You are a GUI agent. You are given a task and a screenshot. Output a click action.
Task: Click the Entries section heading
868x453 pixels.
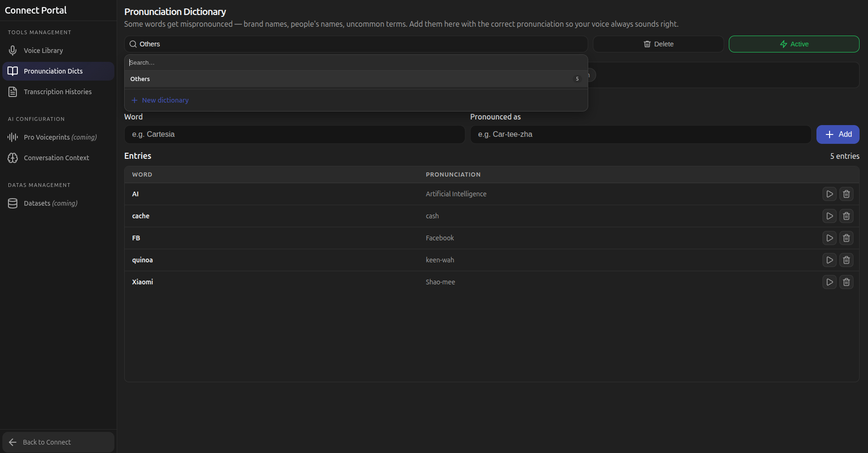(x=138, y=156)
